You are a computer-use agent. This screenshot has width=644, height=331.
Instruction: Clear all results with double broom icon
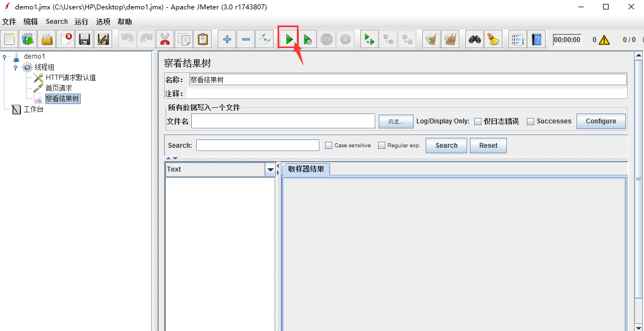(450, 39)
